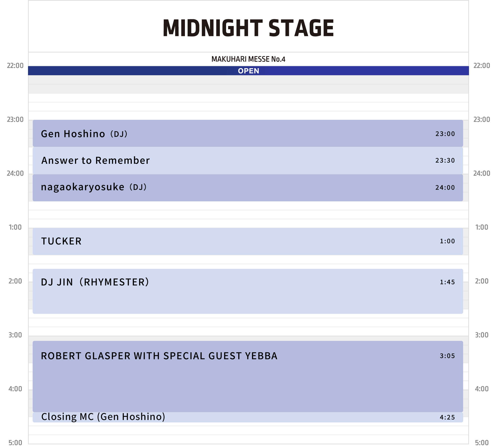Open the Gen Hoshino (DJ) slot
The height and width of the screenshot is (448, 497).
tap(248, 133)
